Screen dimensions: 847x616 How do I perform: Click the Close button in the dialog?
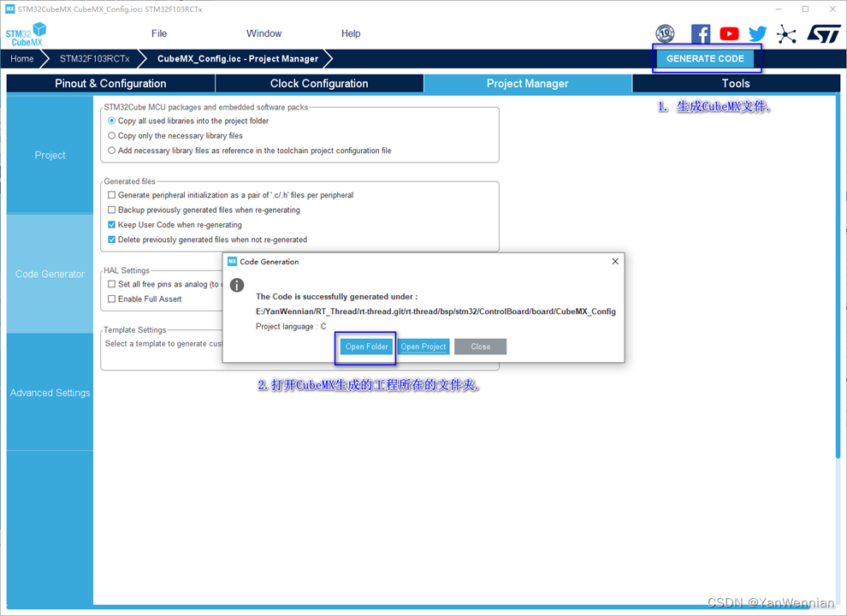480,346
